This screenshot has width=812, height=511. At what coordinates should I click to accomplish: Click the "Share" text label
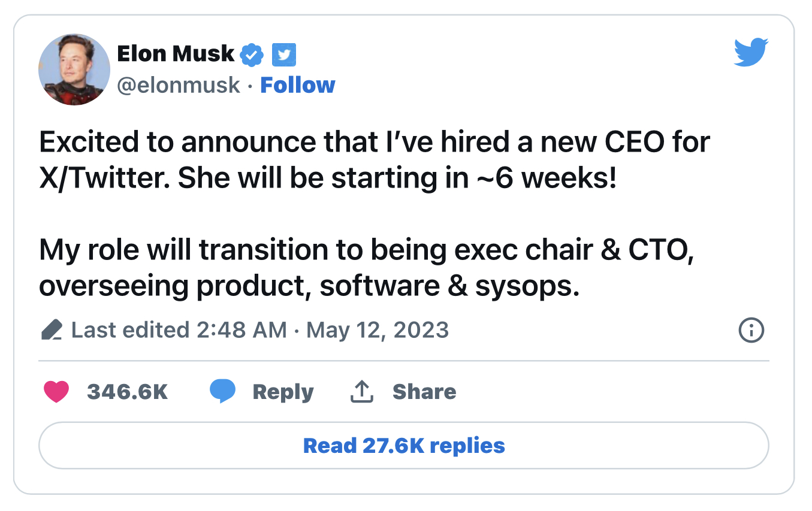(x=424, y=392)
